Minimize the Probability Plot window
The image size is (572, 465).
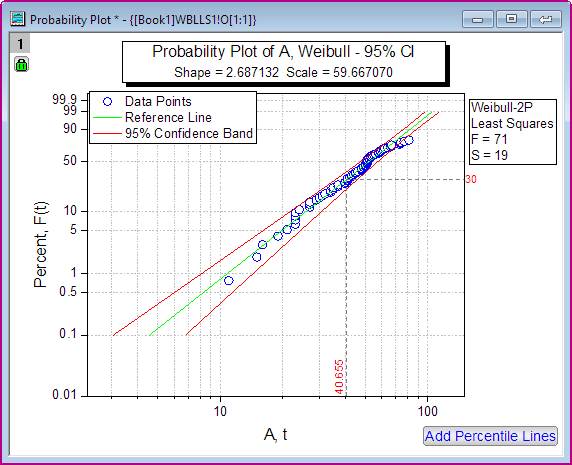[478, 19]
